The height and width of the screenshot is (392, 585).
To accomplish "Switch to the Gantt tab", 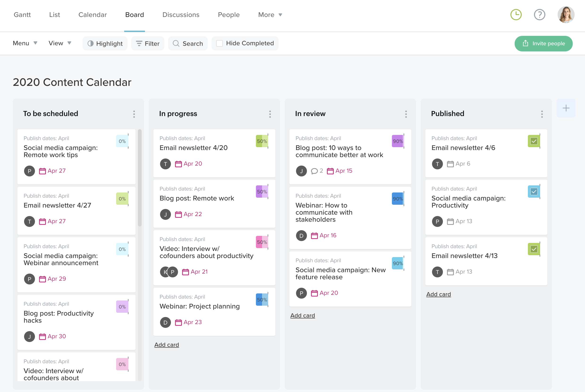I will [22, 15].
